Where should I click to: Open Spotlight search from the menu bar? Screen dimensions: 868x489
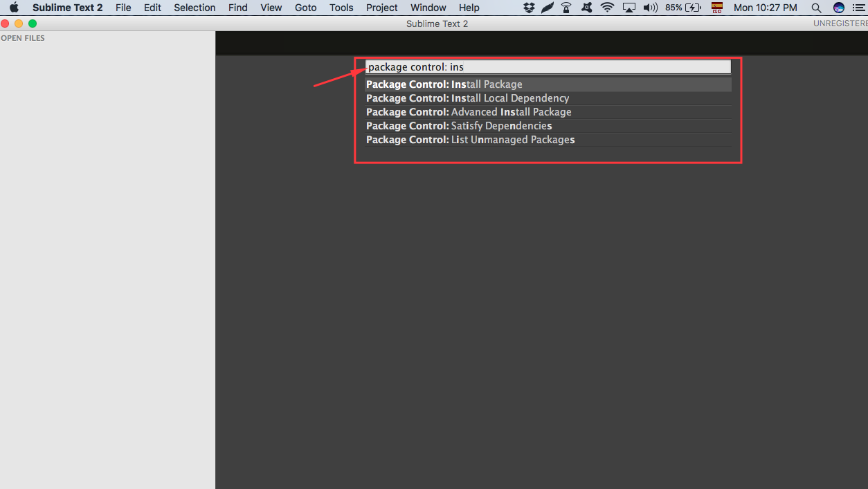816,8
